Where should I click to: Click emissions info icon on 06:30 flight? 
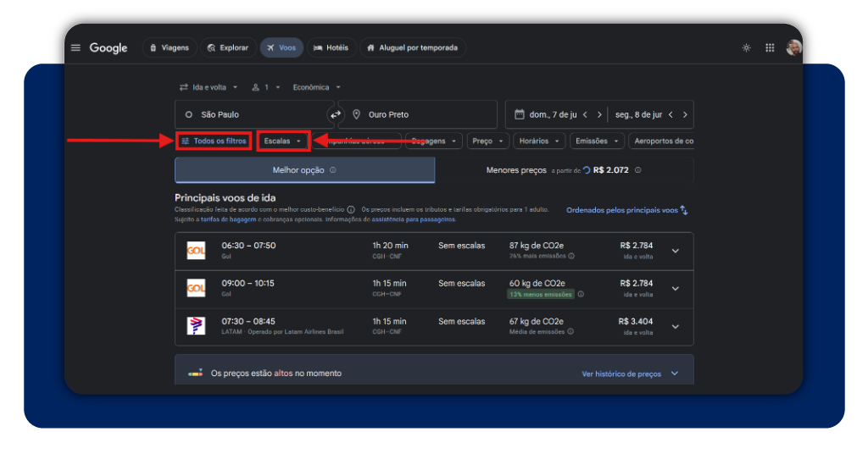(571, 256)
